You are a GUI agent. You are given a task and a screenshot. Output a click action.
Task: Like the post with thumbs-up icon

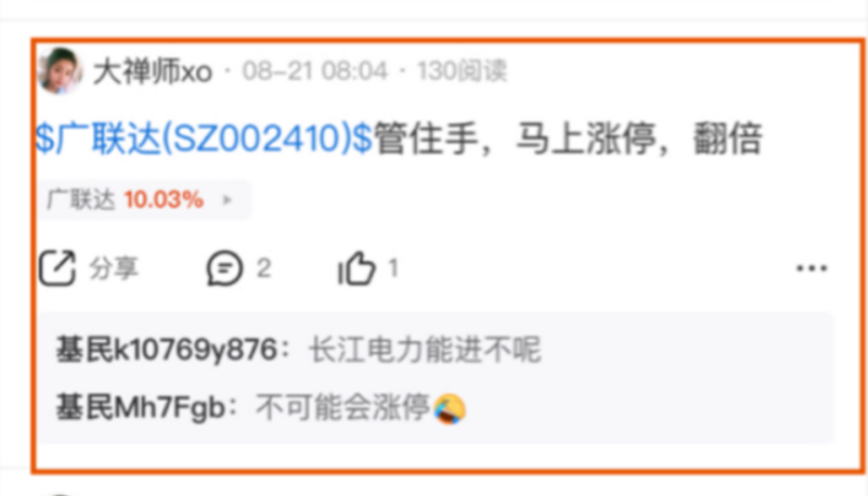pyautogui.click(x=356, y=269)
